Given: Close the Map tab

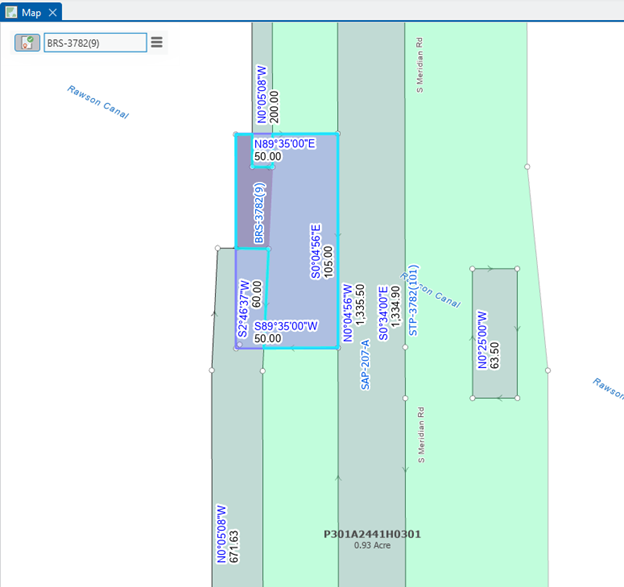Looking at the screenshot, I should (53, 13).
